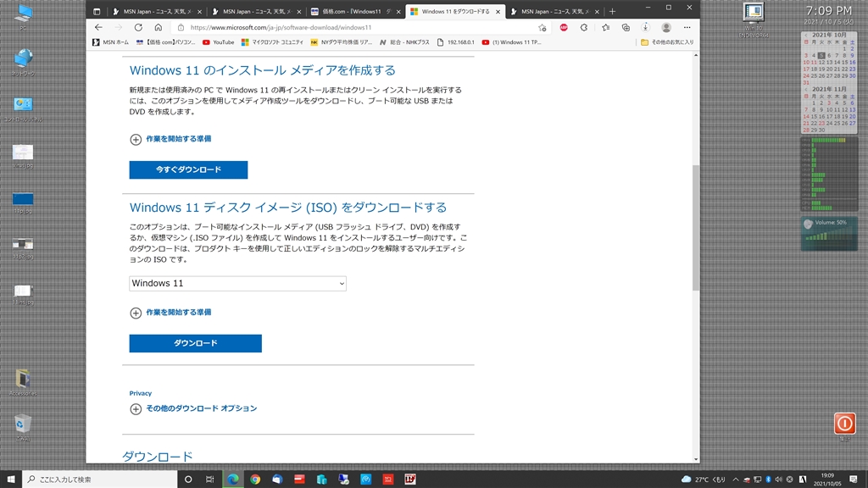Click the red power gadget button
The image size is (868, 488).
pyautogui.click(x=845, y=424)
